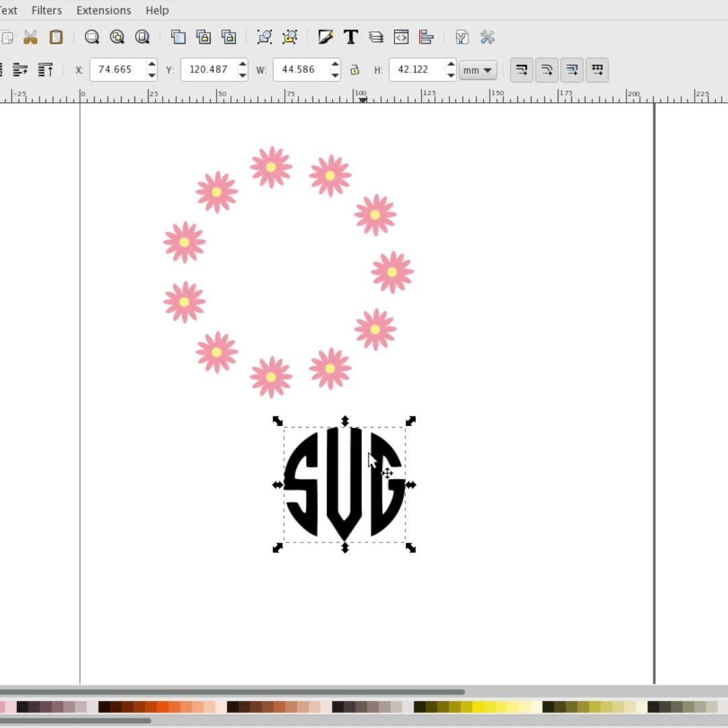Open the Extensions menu
This screenshot has width=728, height=728.
click(x=104, y=10)
